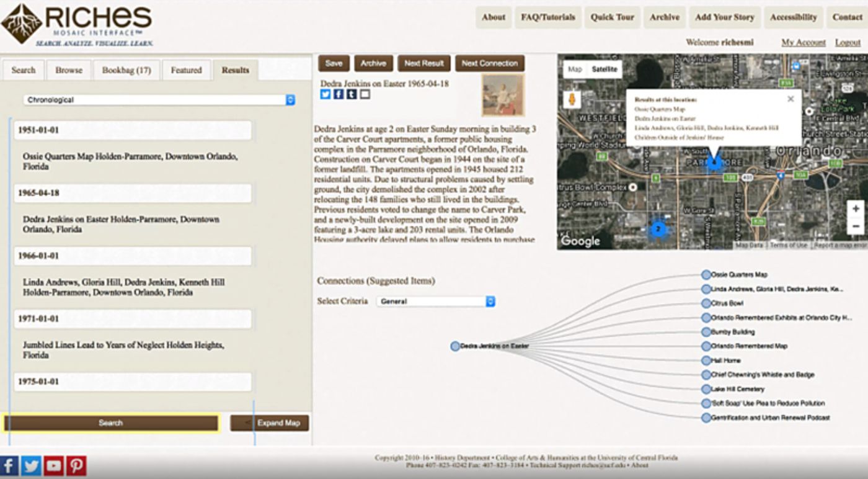This screenshot has height=479, width=868.
Task: Open the Chronological sort dropdown
Action: (x=159, y=100)
